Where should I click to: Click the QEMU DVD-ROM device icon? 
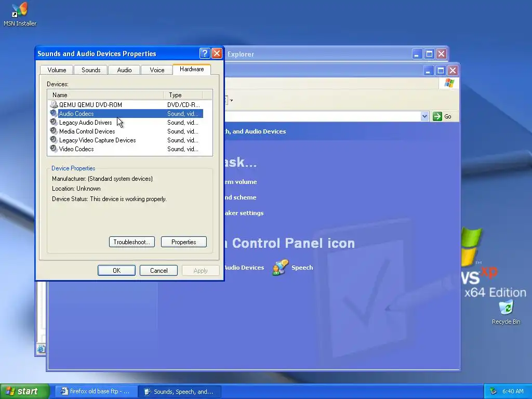(54, 104)
